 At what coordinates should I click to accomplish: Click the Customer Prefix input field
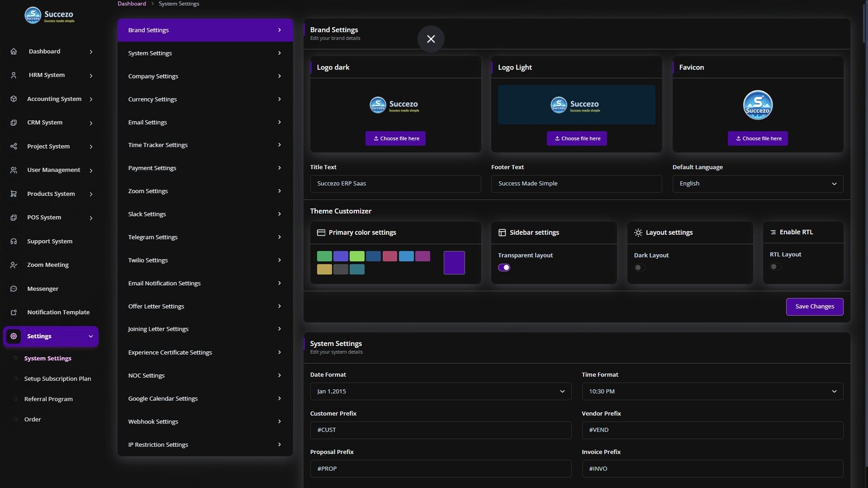441,430
